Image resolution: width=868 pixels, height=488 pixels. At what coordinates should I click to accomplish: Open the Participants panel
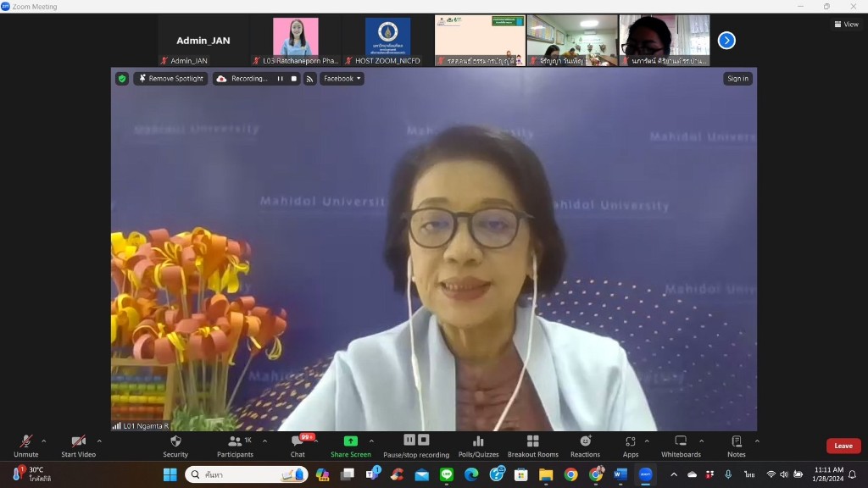(235, 446)
